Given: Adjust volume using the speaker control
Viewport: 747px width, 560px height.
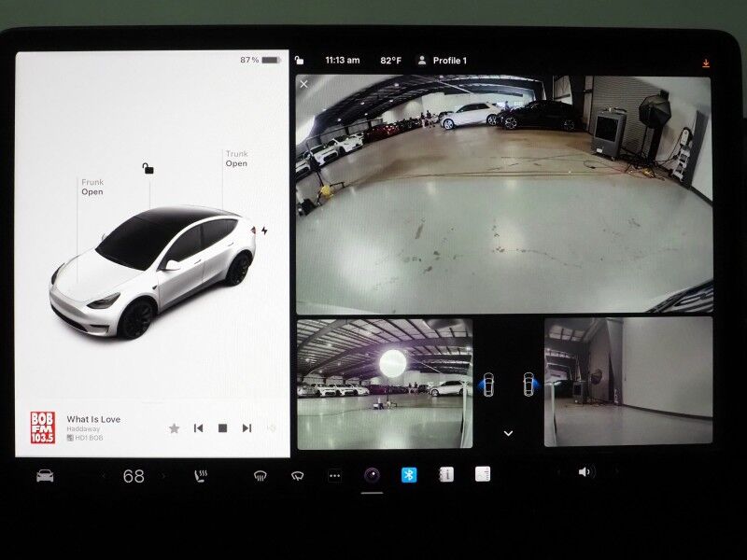Looking at the screenshot, I should click(585, 472).
